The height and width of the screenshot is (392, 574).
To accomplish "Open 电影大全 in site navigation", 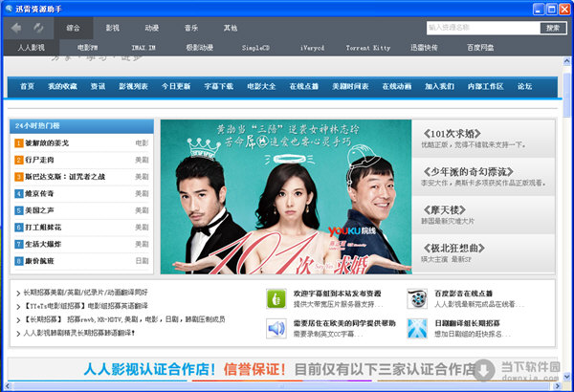I will 261,86.
